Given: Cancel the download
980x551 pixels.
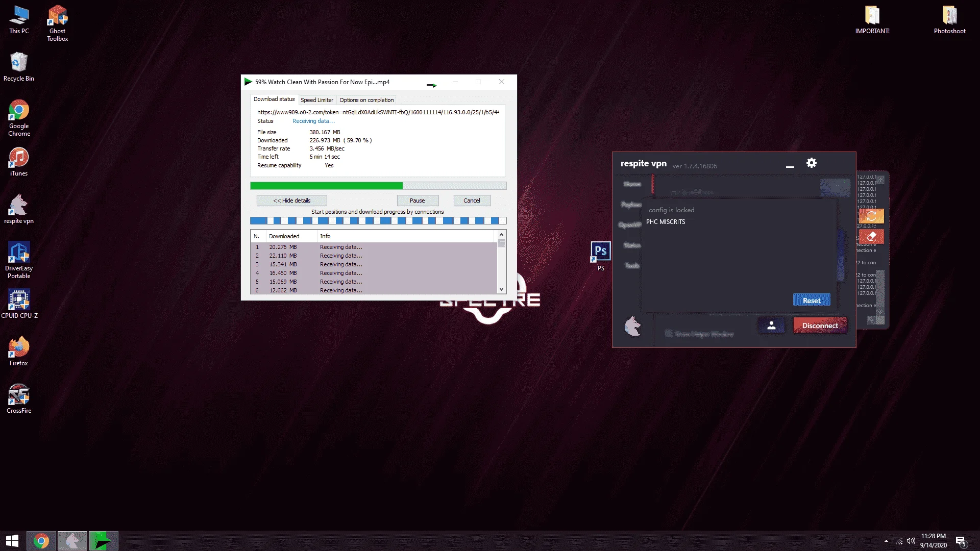Looking at the screenshot, I should 472,201.
